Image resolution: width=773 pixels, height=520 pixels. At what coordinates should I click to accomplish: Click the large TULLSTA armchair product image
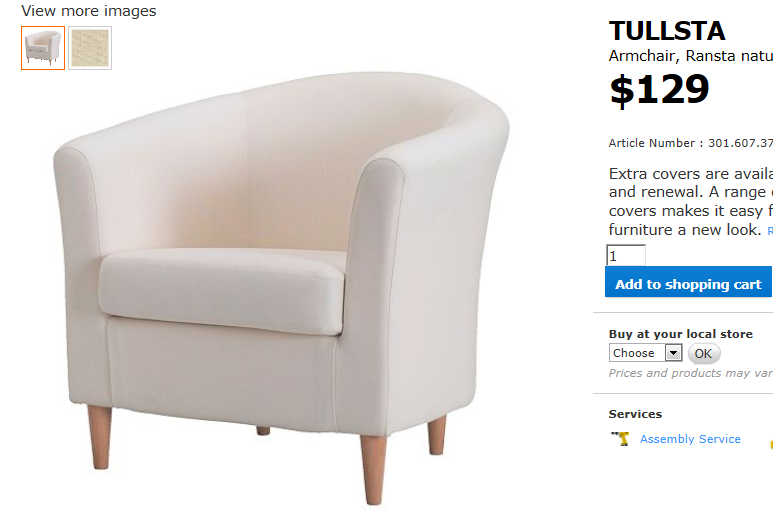coord(281,288)
